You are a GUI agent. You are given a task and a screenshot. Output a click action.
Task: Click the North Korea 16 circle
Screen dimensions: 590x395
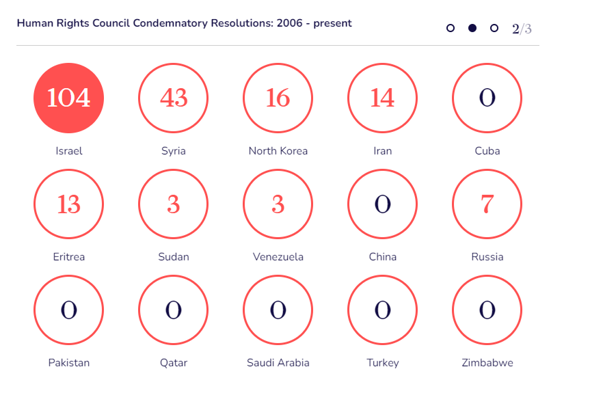(x=278, y=98)
